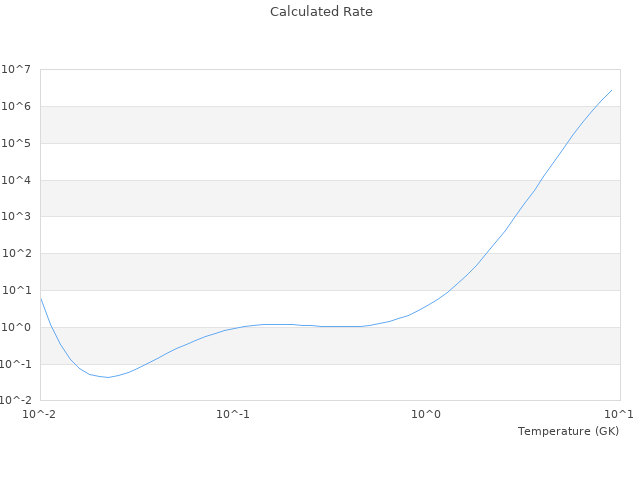Click the upper-right end of the rate curve
Image resolution: width=640 pixels, height=480 pixels.
[611, 90]
